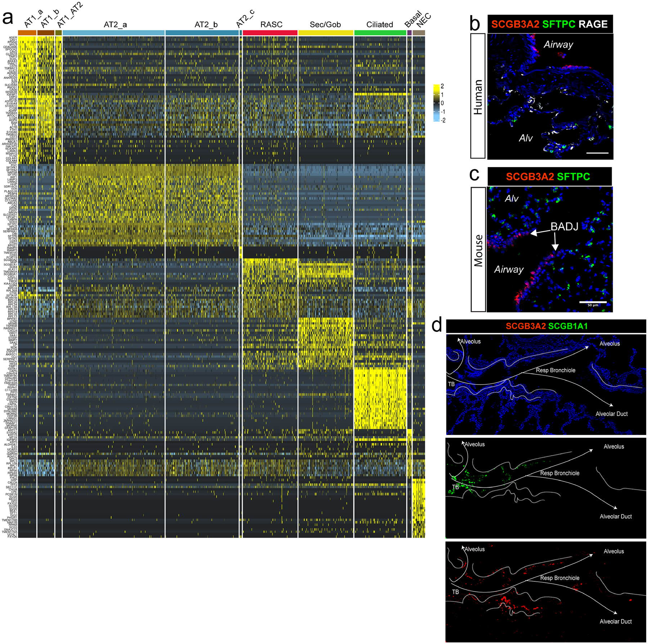Image resolution: width=648 pixels, height=644 pixels.
Task: Click the AT1_a cluster label
Action: pyautogui.click(x=33, y=19)
